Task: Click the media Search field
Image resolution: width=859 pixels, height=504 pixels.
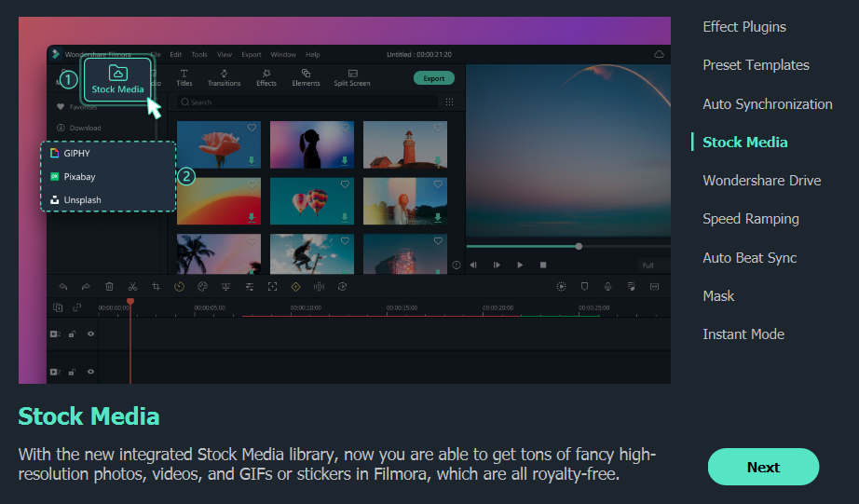Action: [307, 102]
